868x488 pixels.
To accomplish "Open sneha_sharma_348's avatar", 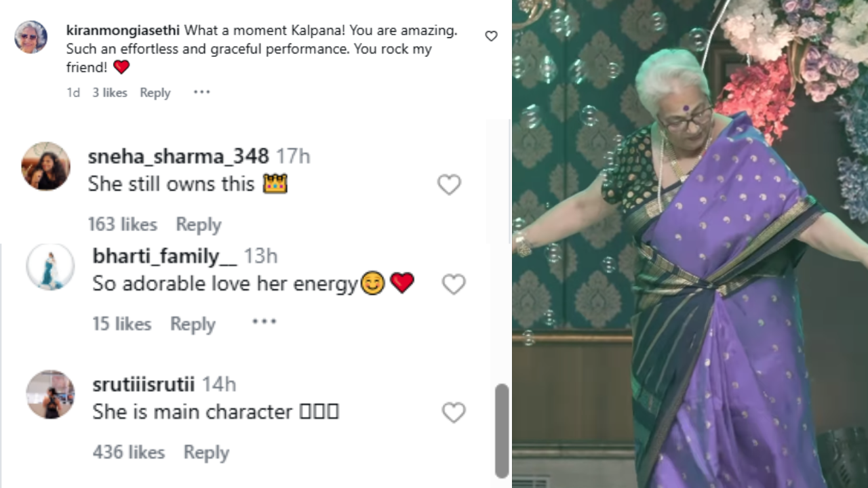I will click(x=46, y=166).
